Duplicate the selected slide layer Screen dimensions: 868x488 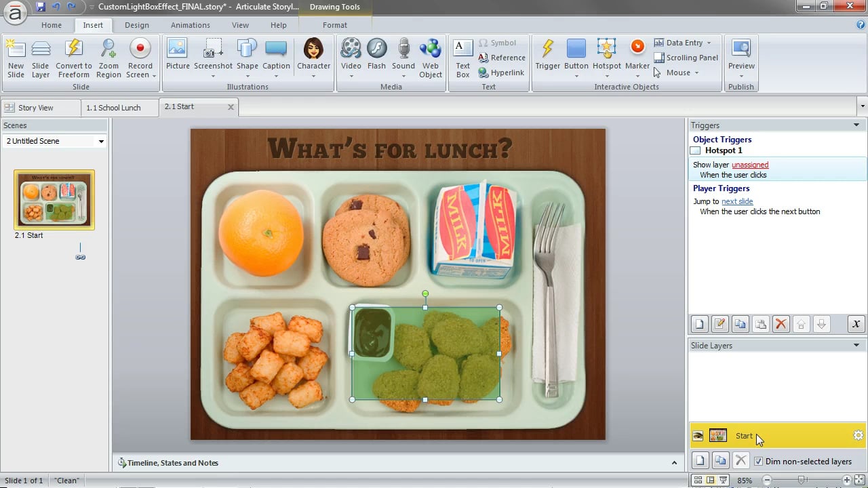point(720,461)
